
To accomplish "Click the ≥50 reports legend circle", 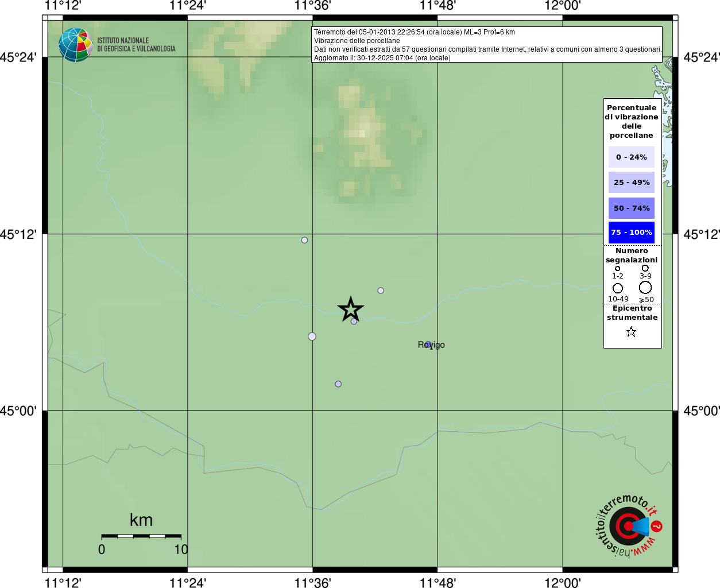I will pyautogui.click(x=645, y=288).
